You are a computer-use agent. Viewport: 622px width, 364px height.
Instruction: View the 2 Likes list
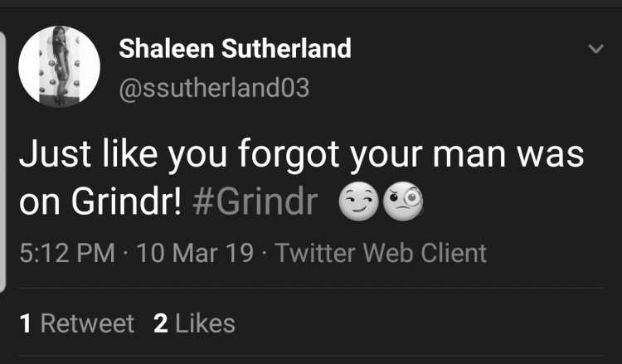[194, 323]
